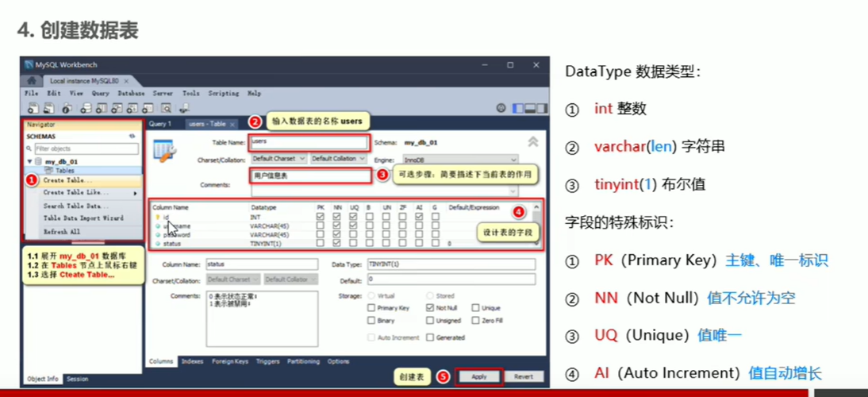This screenshot has width=868, height=397.
Task: Collapse the header with double-chevron icon
Action: click(532, 142)
